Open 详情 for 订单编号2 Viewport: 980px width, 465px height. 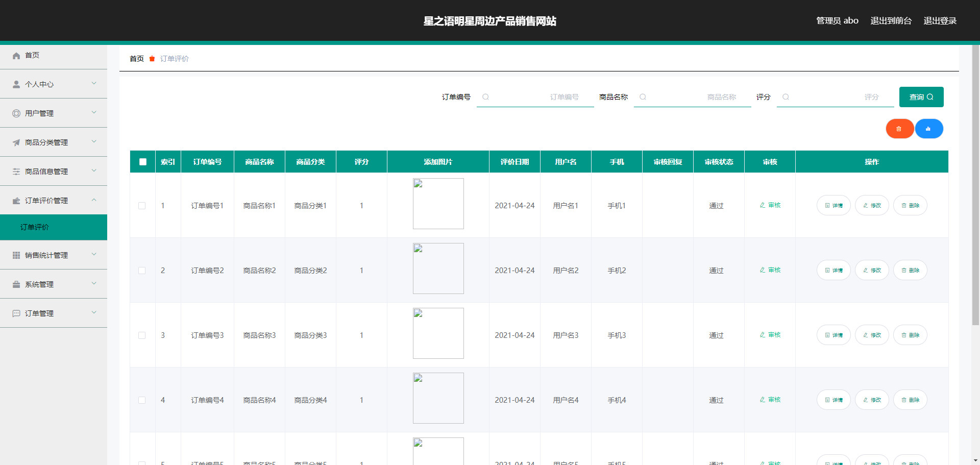tap(834, 270)
